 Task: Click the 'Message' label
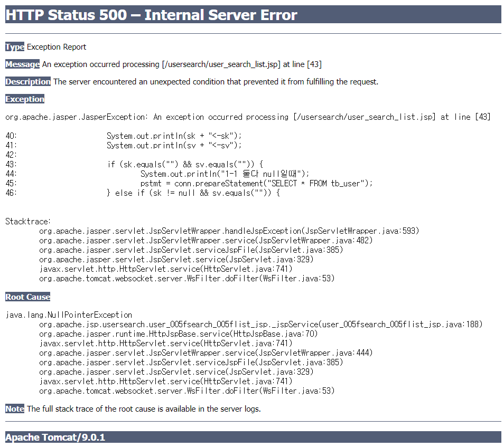pos(23,64)
